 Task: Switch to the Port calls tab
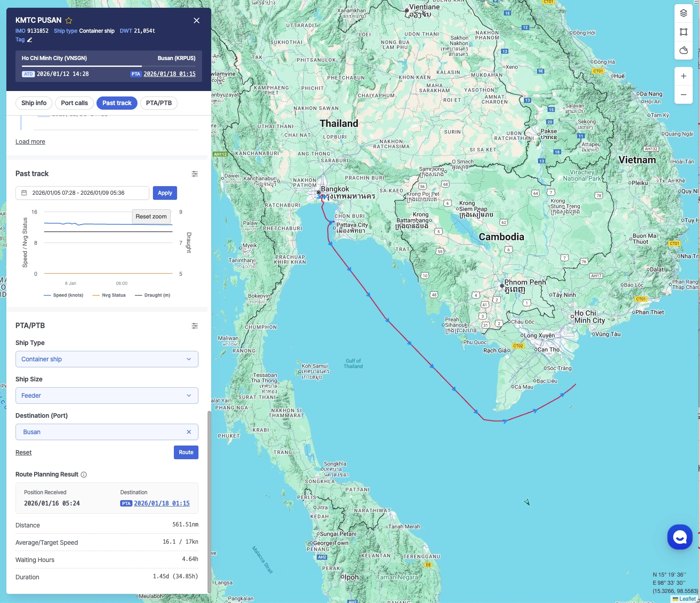pos(75,103)
